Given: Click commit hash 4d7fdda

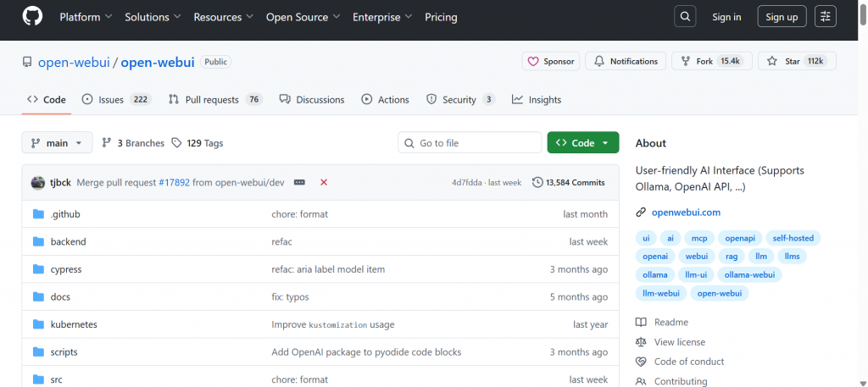Looking at the screenshot, I should (468, 182).
